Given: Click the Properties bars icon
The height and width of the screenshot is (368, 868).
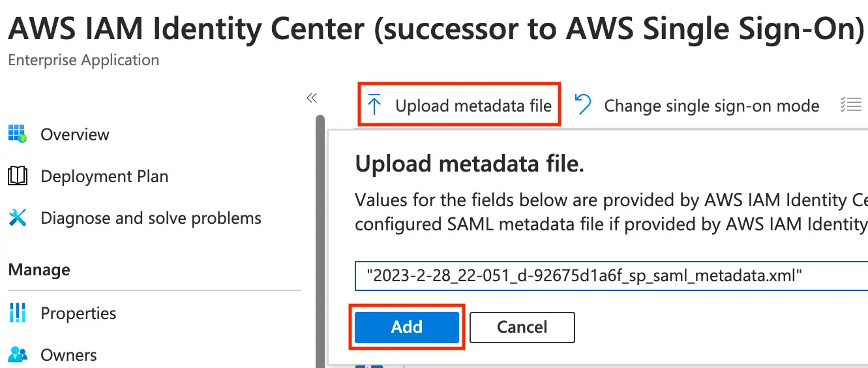Looking at the screenshot, I should 17,313.
